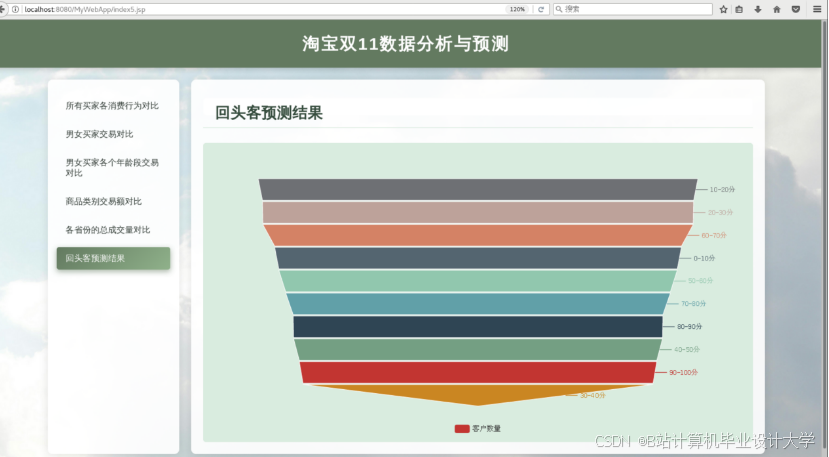Open the hamburger menu icon
The height and width of the screenshot is (457, 829).
(817, 9)
